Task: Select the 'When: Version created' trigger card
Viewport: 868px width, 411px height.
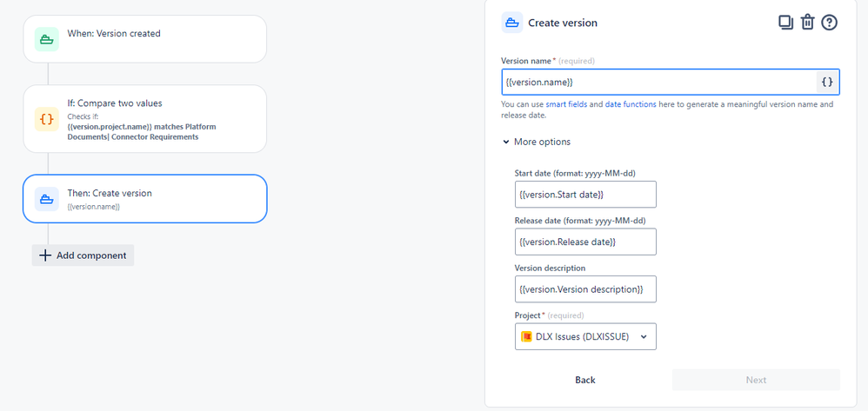Action: (x=144, y=39)
